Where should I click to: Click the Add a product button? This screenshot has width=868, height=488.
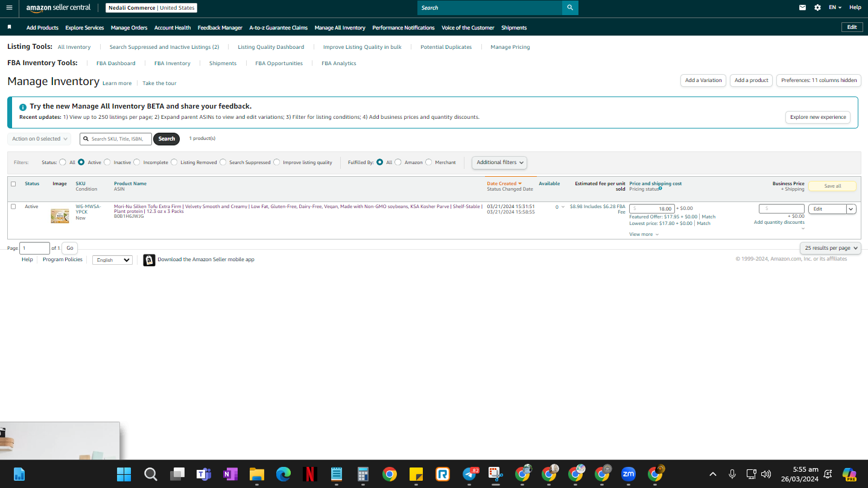(752, 80)
